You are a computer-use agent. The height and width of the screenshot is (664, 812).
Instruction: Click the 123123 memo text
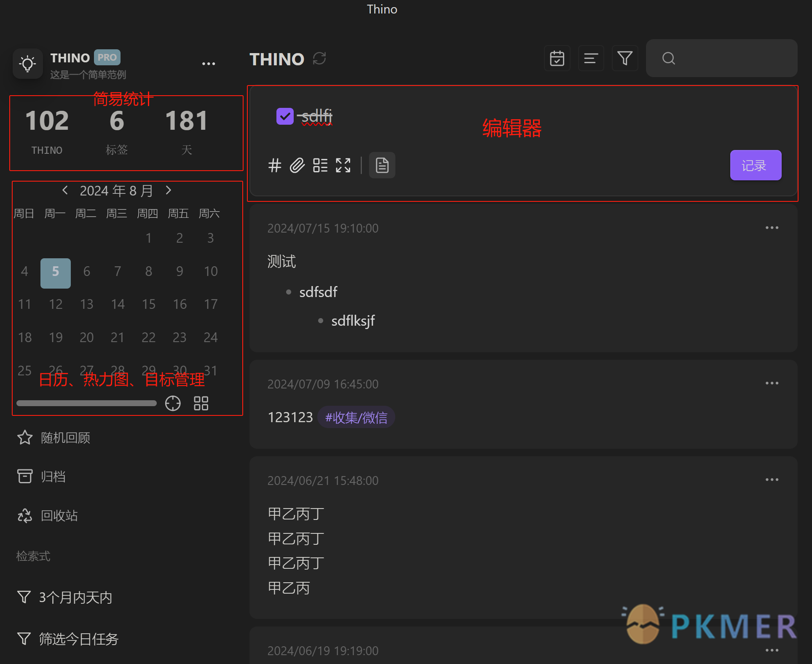tap(290, 418)
